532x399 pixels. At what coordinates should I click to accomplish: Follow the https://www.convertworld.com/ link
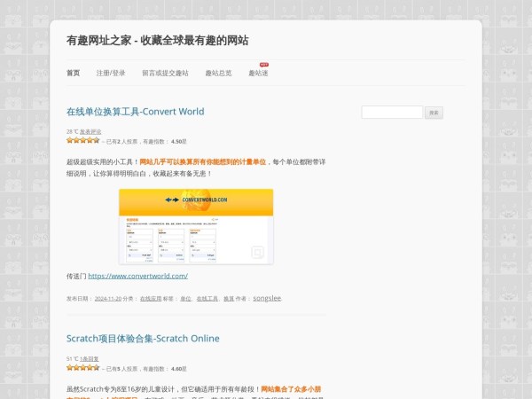pyautogui.click(x=137, y=276)
